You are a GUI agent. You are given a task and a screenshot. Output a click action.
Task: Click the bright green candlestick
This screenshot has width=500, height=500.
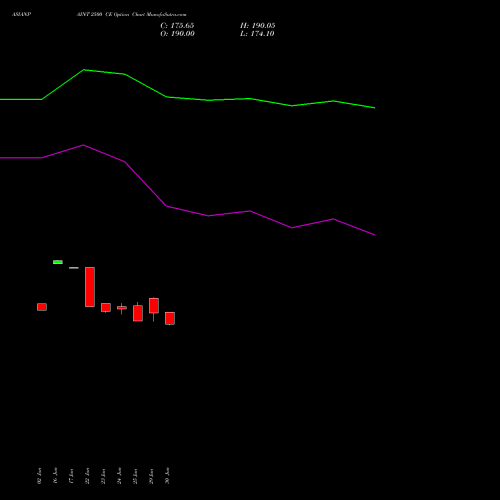(58, 262)
